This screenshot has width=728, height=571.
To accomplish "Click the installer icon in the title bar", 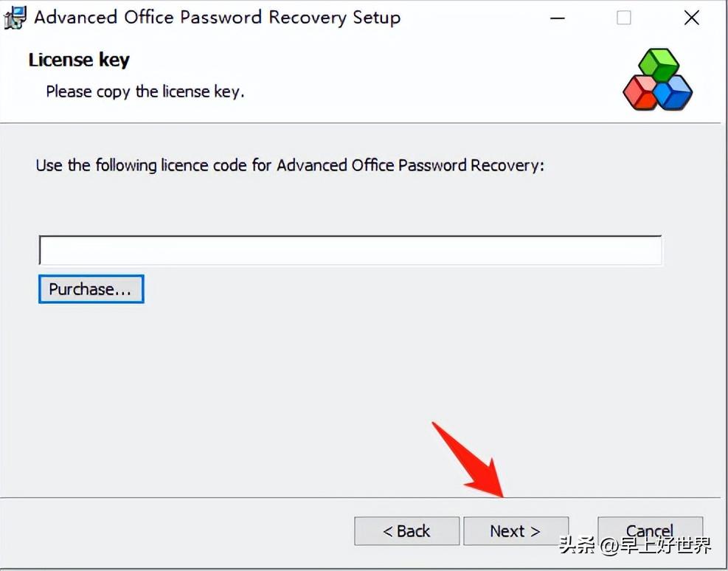I will point(15,18).
